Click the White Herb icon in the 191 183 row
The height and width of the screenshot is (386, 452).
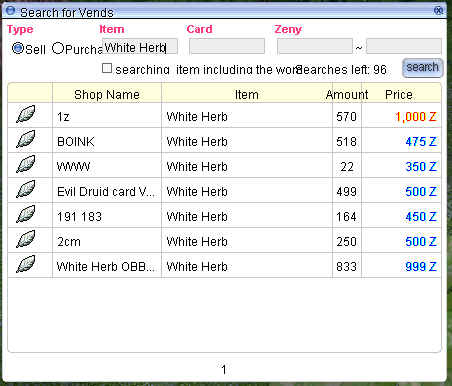(x=26, y=214)
